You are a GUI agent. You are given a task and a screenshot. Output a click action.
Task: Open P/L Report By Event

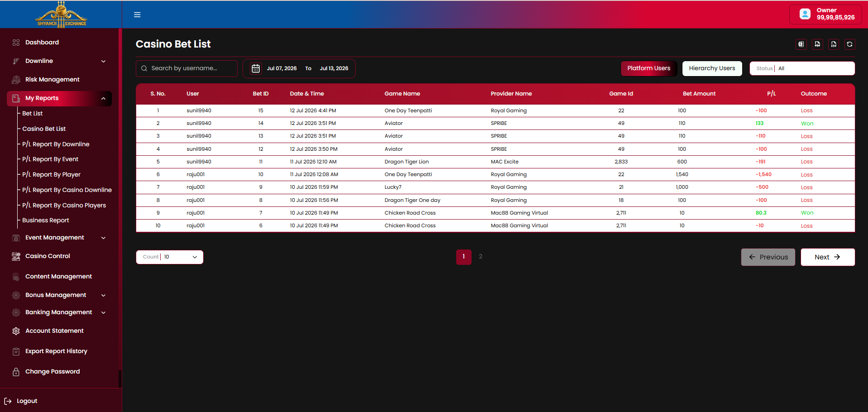50,159
